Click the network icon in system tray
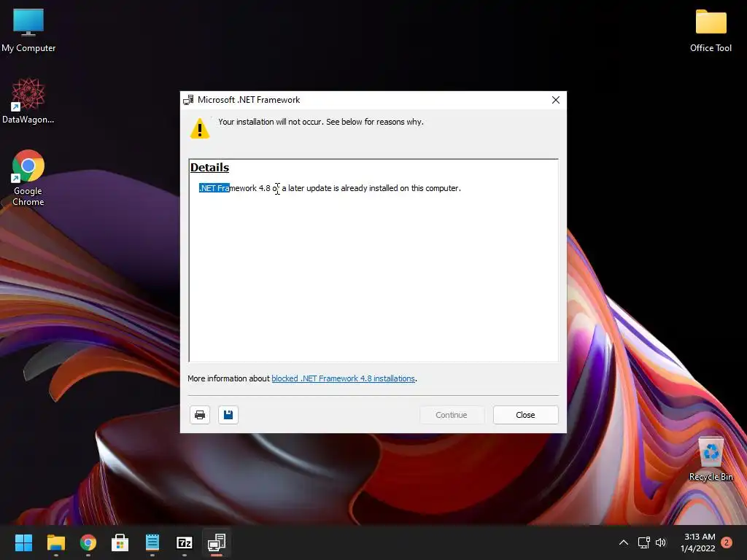 tap(643, 542)
